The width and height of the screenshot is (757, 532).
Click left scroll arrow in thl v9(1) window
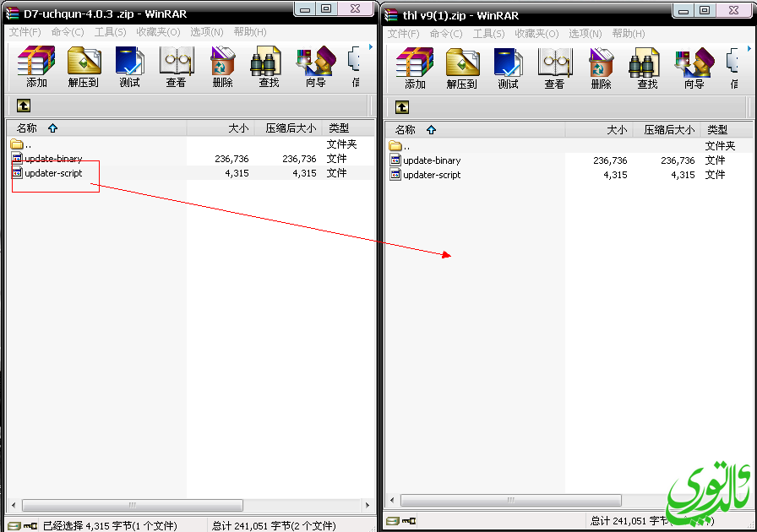tap(392, 500)
